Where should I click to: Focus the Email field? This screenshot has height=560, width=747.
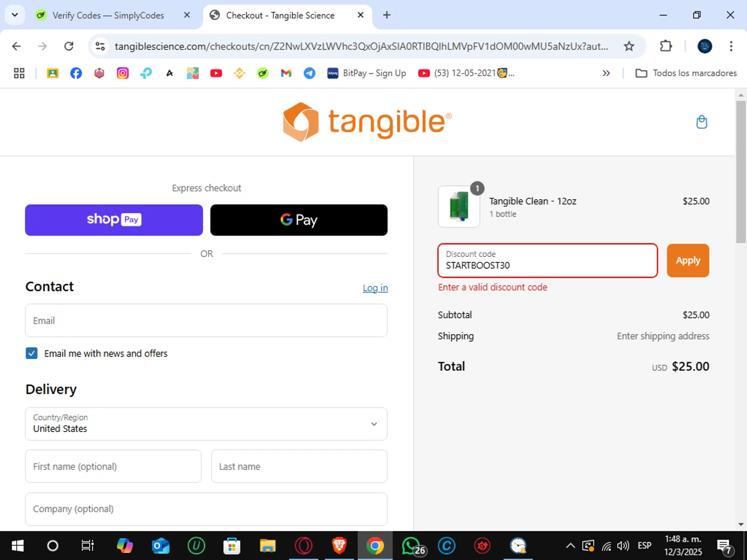click(206, 321)
